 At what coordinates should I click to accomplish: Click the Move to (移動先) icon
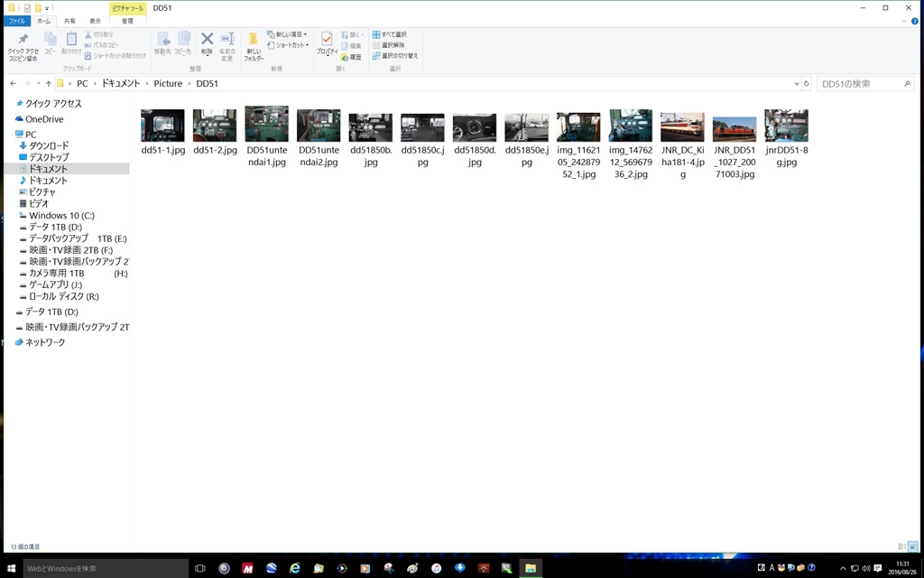(x=162, y=42)
